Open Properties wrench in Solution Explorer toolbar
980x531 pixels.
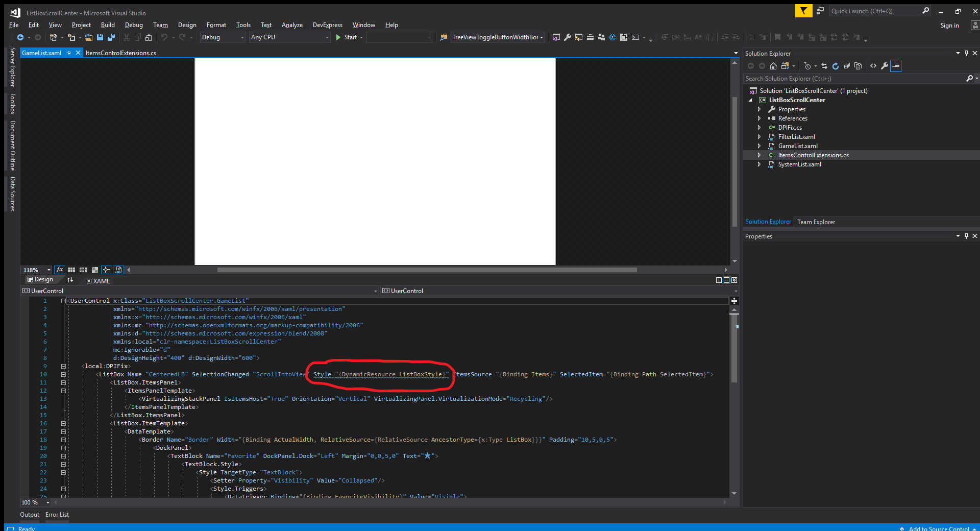tap(885, 66)
